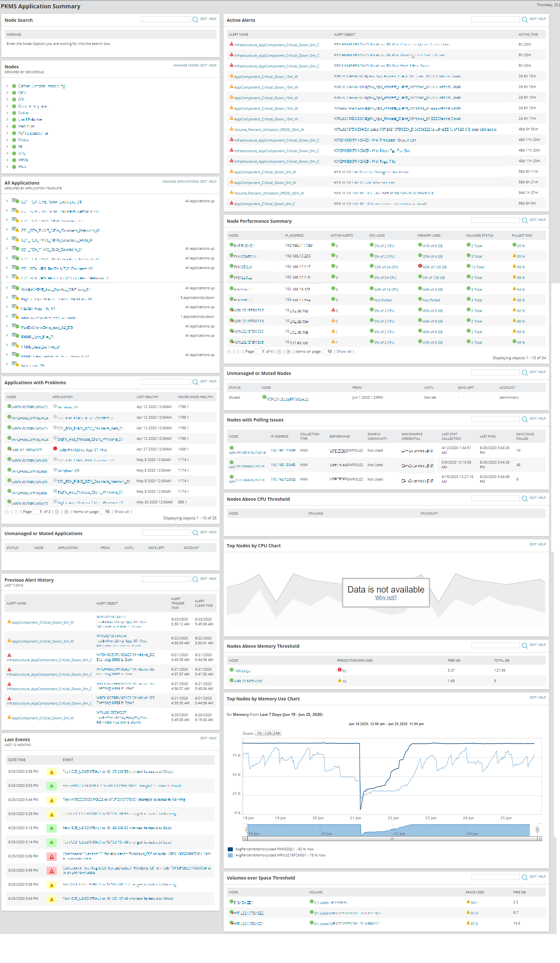Click HELP on the Last Events panel

click(x=213, y=738)
